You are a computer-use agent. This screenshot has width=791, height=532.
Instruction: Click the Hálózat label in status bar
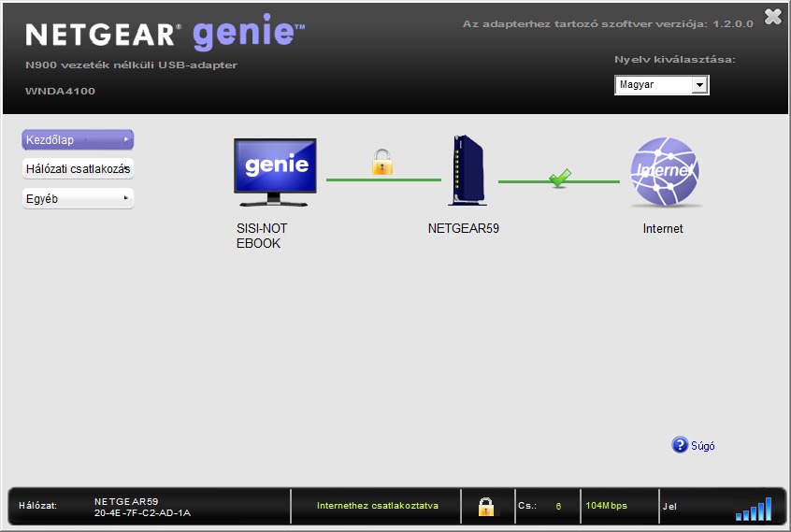click(37, 506)
